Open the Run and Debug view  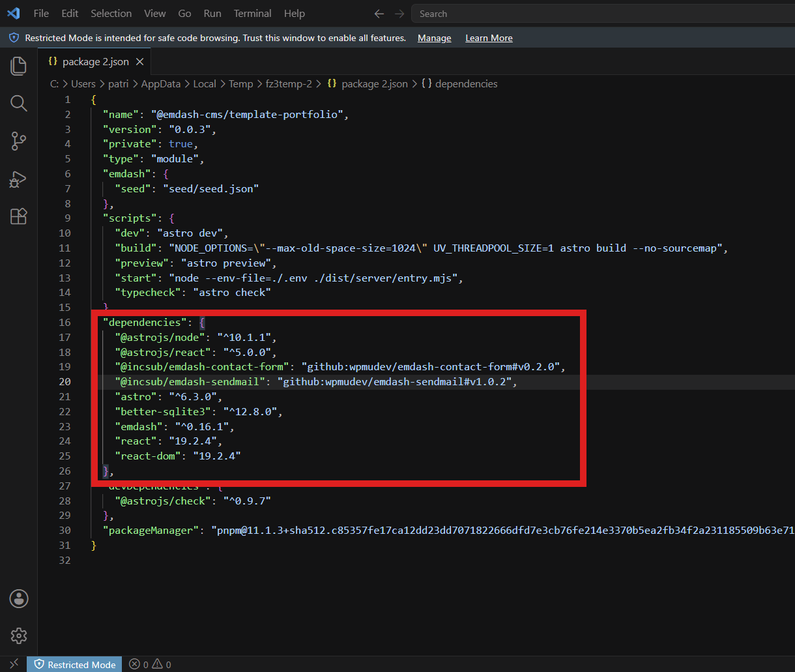tap(19, 179)
